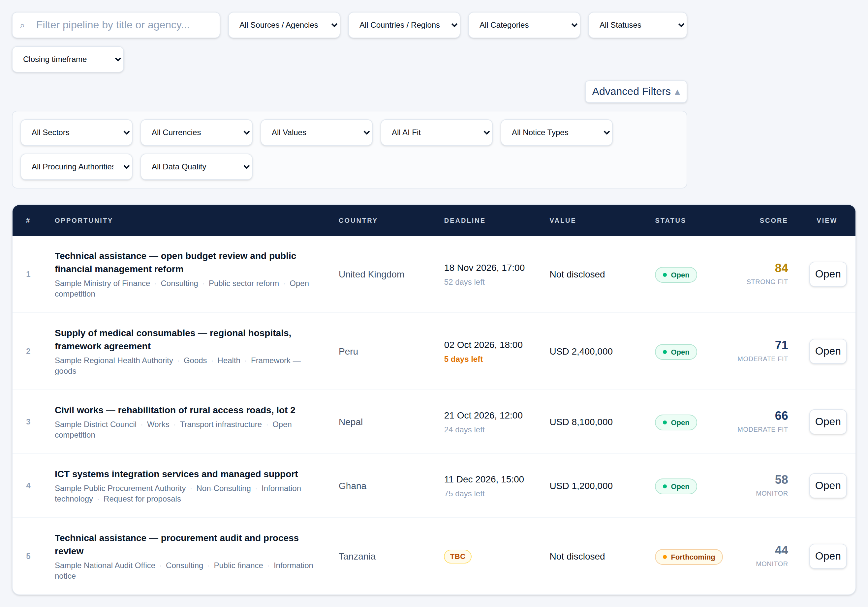This screenshot has width=868, height=607.
Task: Click Open button for Nepal opportunity
Action: coord(828,422)
